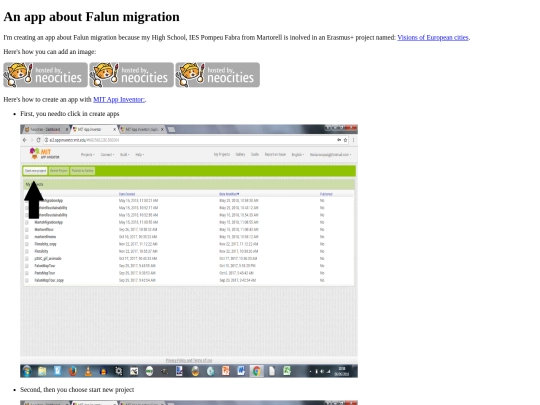Click the browser back arrow in the embedded screenshot
This screenshot has width=540, height=405.
[x=24, y=140]
